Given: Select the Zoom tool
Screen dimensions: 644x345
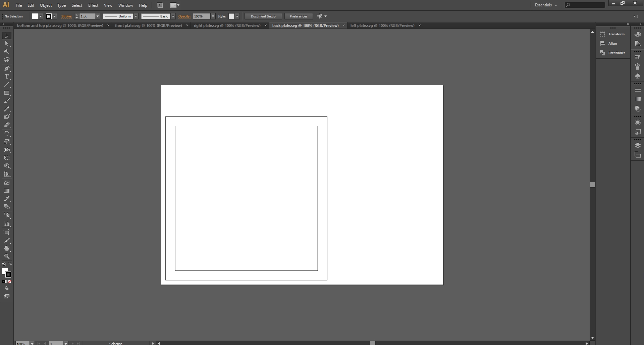Looking at the screenshot, I should (x=7, y=256).
